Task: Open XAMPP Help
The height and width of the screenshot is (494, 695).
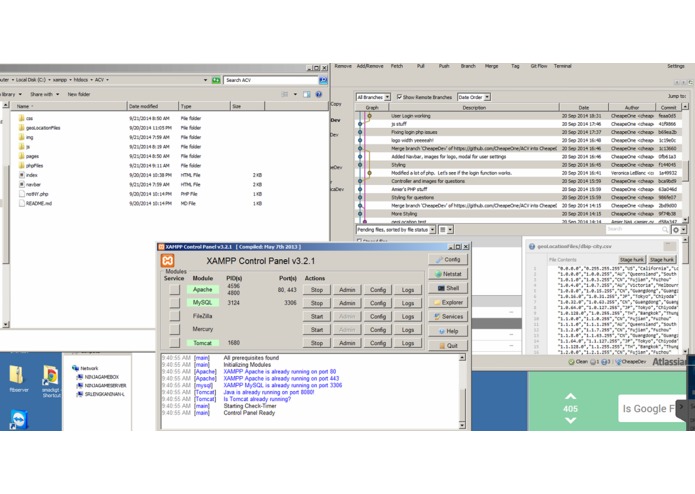Action: 448,331
